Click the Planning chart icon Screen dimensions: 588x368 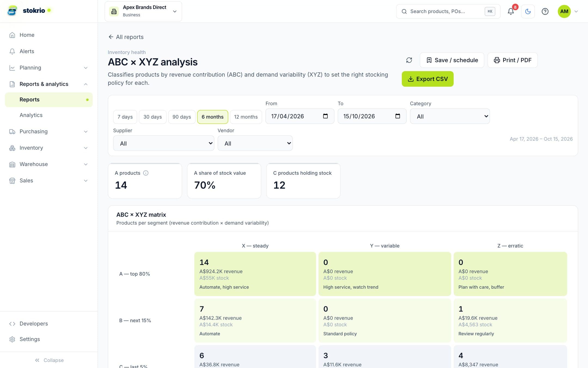click(12, 68)
